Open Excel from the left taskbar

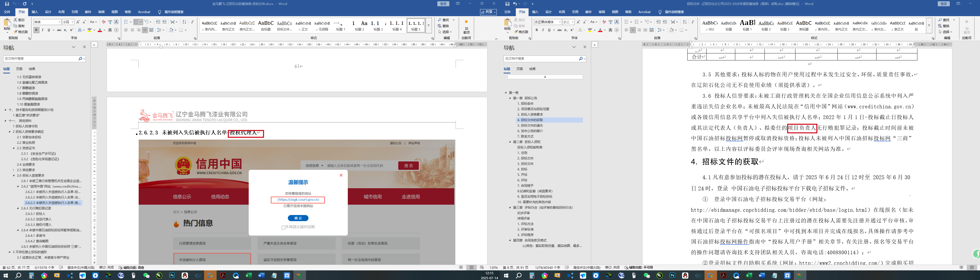pyautogui.click(x=248, y=275)
